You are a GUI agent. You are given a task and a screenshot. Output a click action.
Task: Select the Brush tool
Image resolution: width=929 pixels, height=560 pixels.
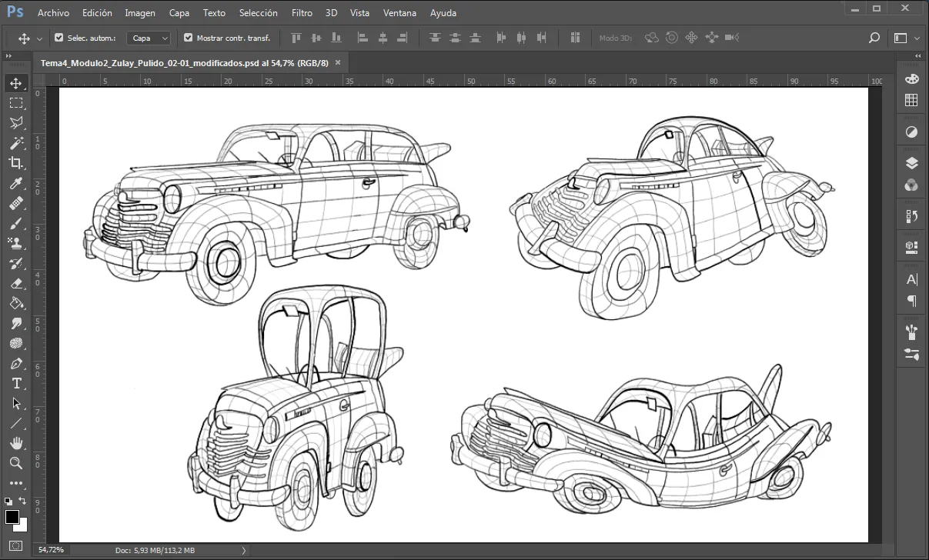(15, 223)
